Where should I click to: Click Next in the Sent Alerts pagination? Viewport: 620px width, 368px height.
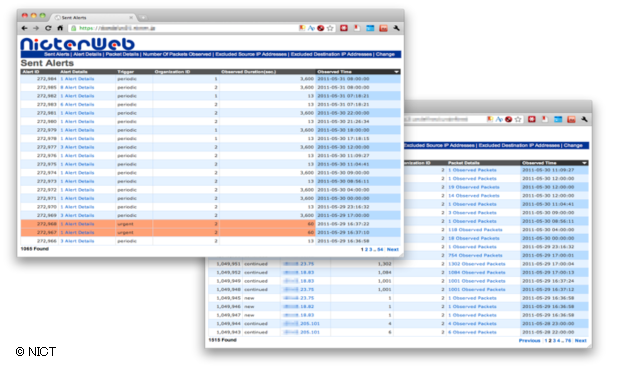point(393,249)
